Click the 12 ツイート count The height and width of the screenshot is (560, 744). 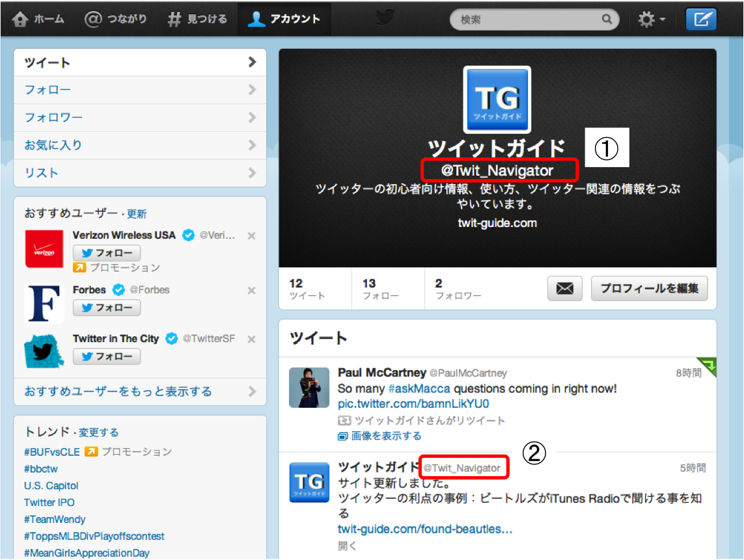coord(307,289)
